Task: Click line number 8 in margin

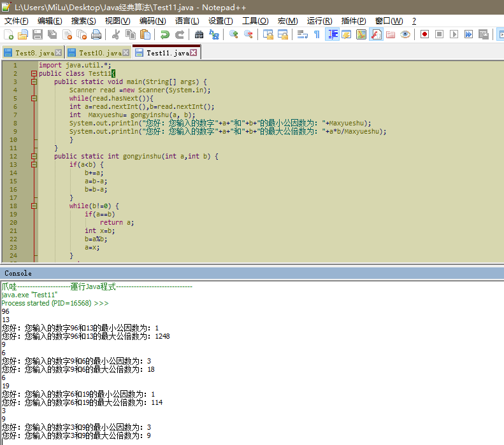Action: pos(15,124)
